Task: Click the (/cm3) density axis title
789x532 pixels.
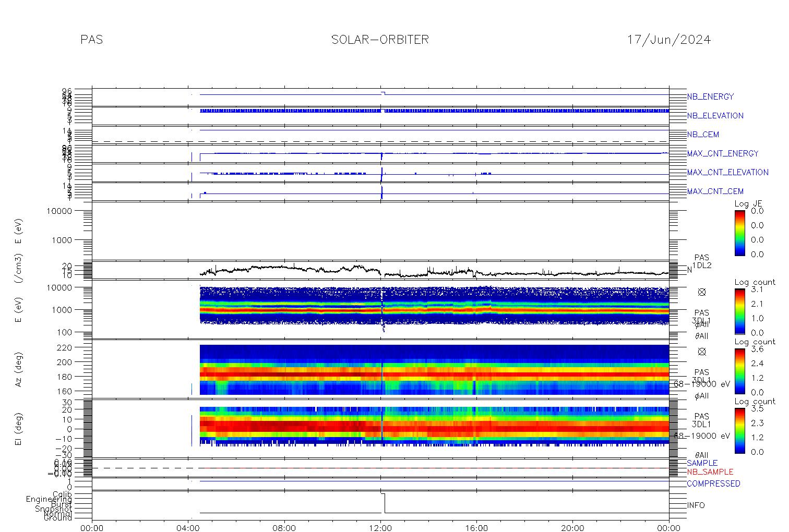Action: pyautogui.click(x=18, y=269)
